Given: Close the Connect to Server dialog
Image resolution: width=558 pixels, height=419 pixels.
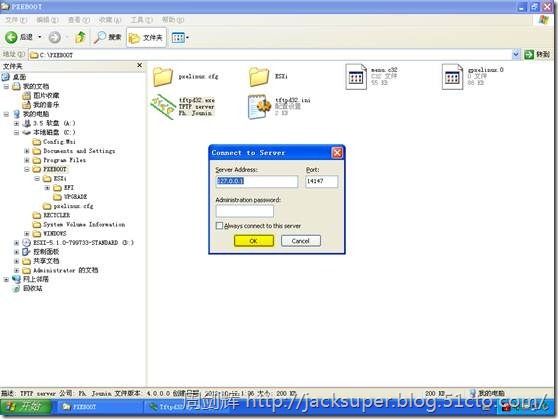Looking at the screenshot, I should 337,153.
